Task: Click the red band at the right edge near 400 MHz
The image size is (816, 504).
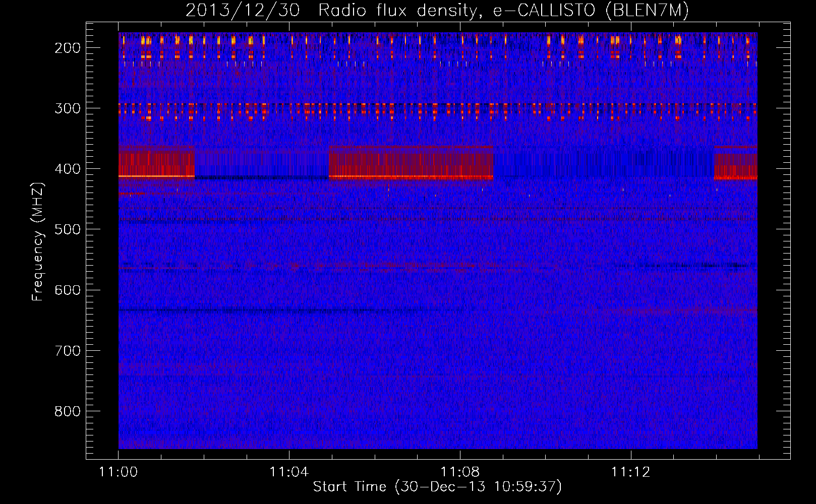Action: coord(736,162)
